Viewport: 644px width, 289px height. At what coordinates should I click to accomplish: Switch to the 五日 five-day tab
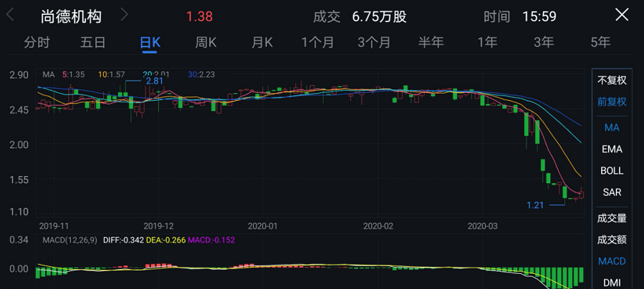pyautogui.click(x=93, y=42)
